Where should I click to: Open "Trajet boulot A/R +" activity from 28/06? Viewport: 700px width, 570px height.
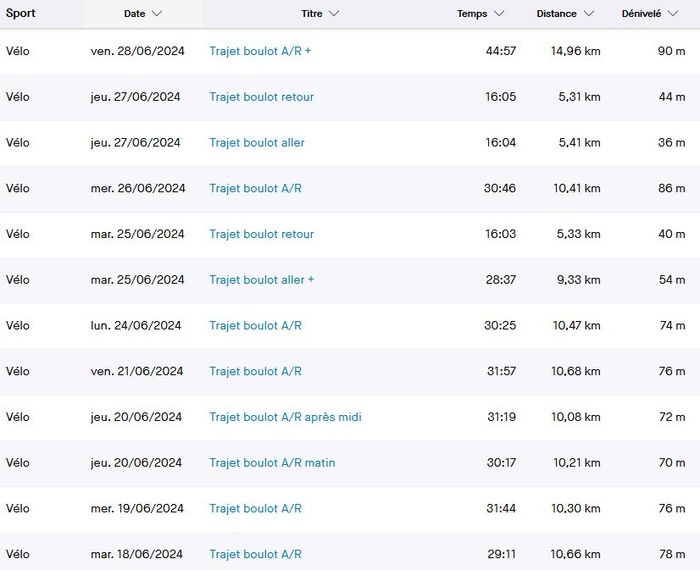click(260, 51)
